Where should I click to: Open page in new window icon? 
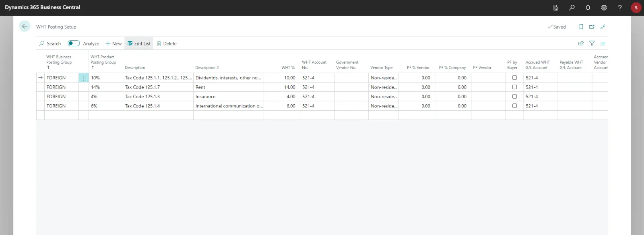tap(592, 27)
